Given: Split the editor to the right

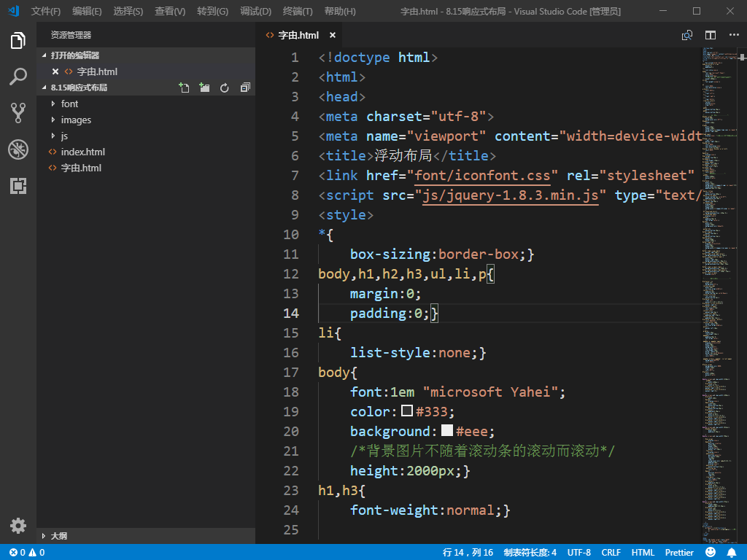Looking at the screenshot, I should 711,35.
